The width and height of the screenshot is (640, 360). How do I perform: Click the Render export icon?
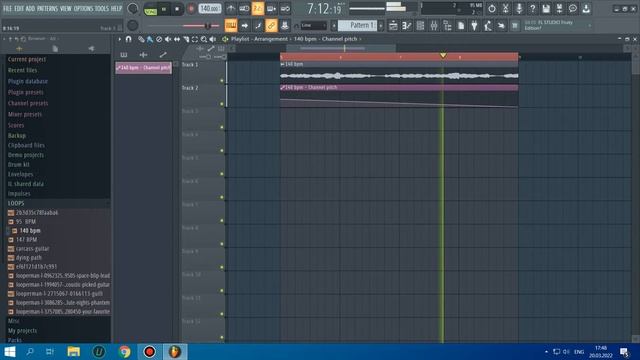point(559,8)
